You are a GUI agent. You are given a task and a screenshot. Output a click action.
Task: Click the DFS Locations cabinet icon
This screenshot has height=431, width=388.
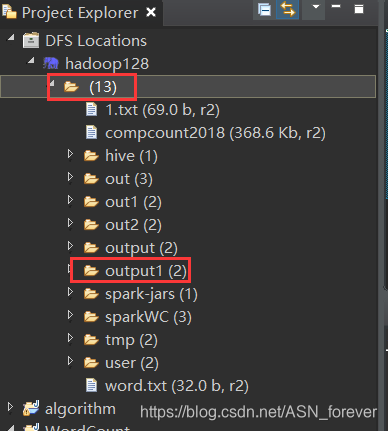point(31,40)
